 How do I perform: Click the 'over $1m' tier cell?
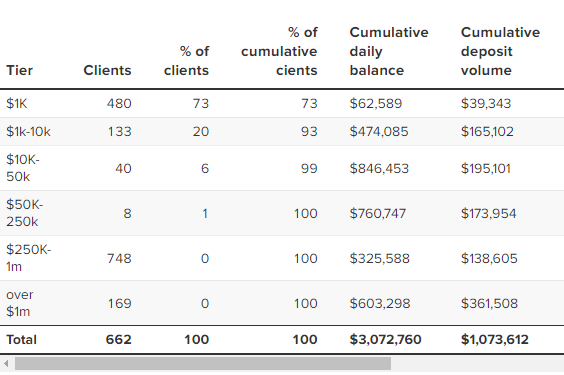click(x=20, y=303)
